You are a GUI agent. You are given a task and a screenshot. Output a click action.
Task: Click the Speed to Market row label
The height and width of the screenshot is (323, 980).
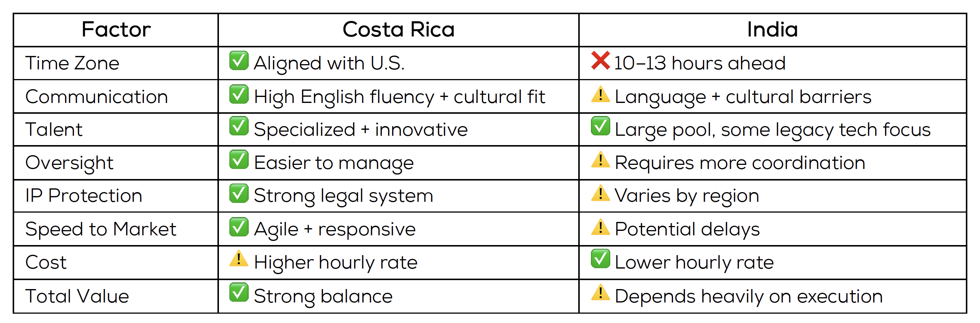pos(101,229)
